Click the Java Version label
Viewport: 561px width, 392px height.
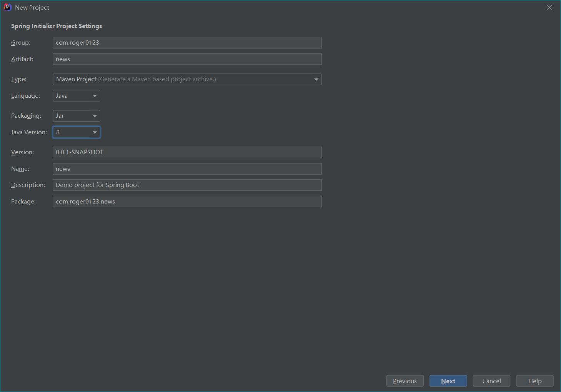(29, 132)
